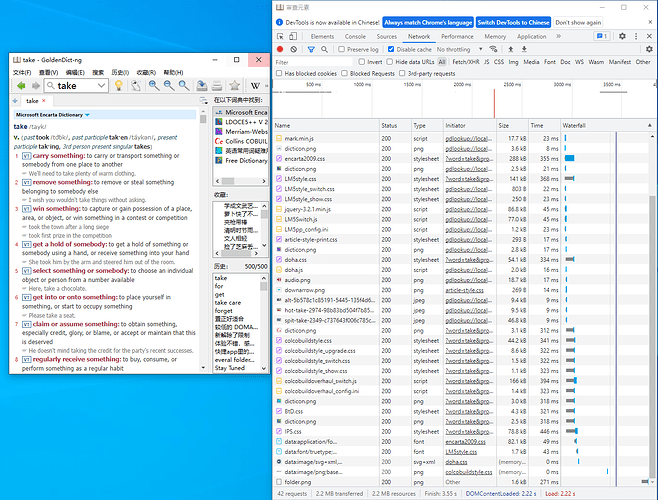
Task: Click the export HAR download arrow
Action: [524, 49]
